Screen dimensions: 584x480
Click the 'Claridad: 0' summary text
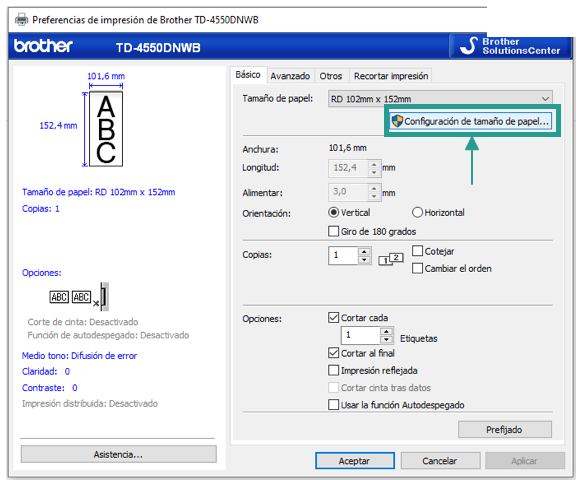click(46, 371)
